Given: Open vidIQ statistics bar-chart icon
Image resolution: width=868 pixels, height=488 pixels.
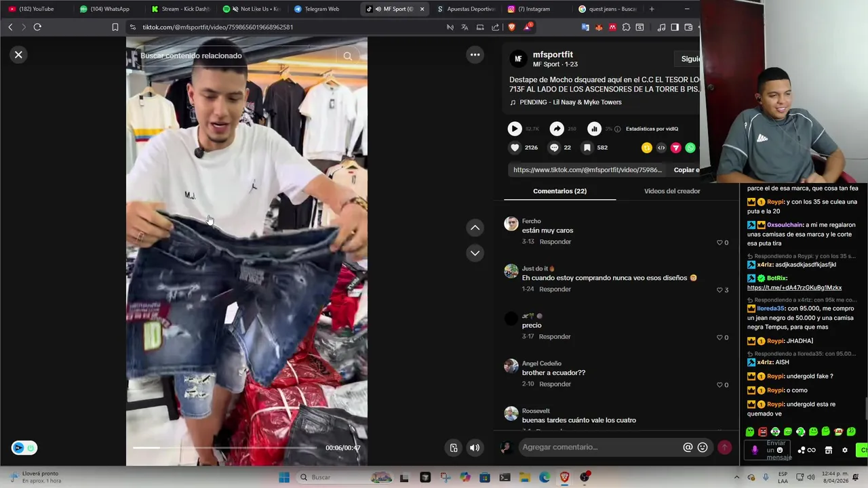Looking at the screenshot, I should click(x=594, y=129).
